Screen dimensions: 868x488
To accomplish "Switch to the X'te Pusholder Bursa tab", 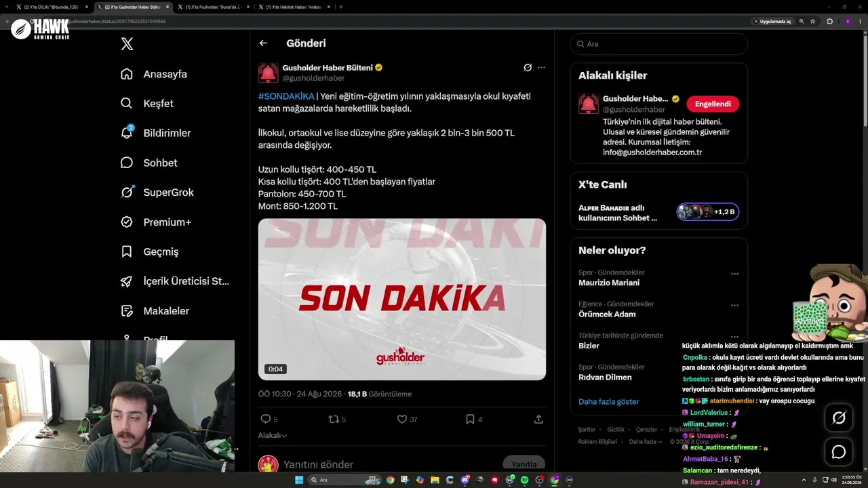I will [x=213, y=7].
